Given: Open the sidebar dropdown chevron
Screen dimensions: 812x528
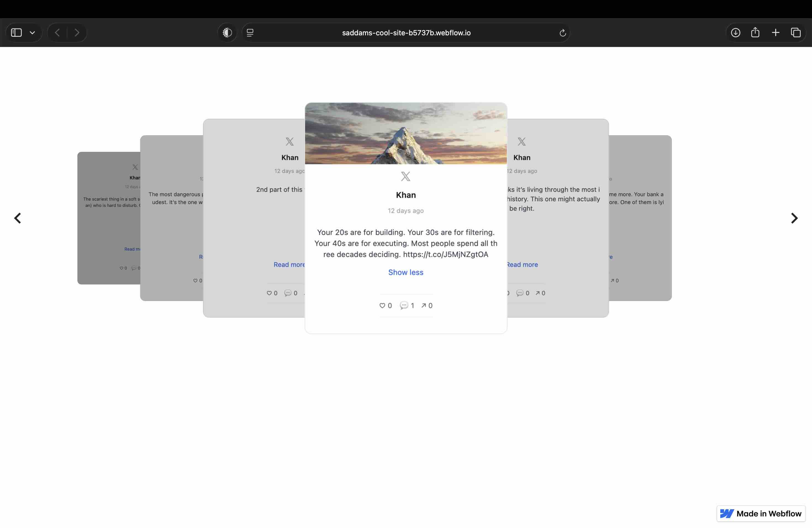Looking at the screenshot, I should coord(32,33).
